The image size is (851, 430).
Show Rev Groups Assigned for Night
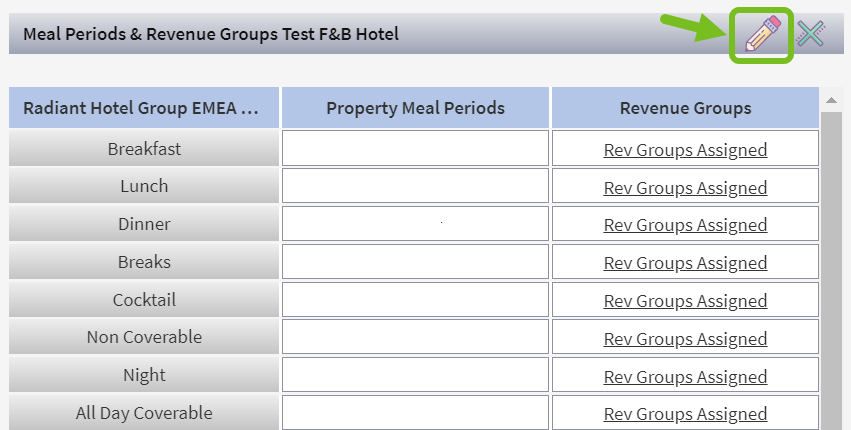(685, 376)
